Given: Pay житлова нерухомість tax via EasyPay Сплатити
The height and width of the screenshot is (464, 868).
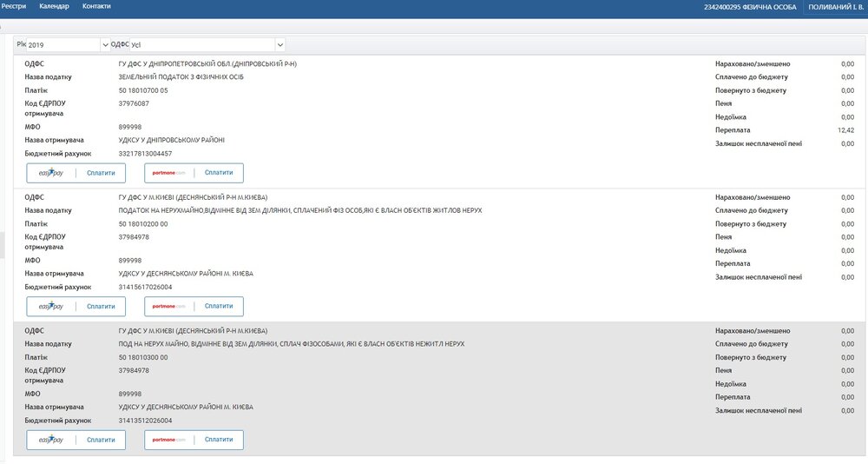Looking at the screenshot, I should click(x=101, y=306).
